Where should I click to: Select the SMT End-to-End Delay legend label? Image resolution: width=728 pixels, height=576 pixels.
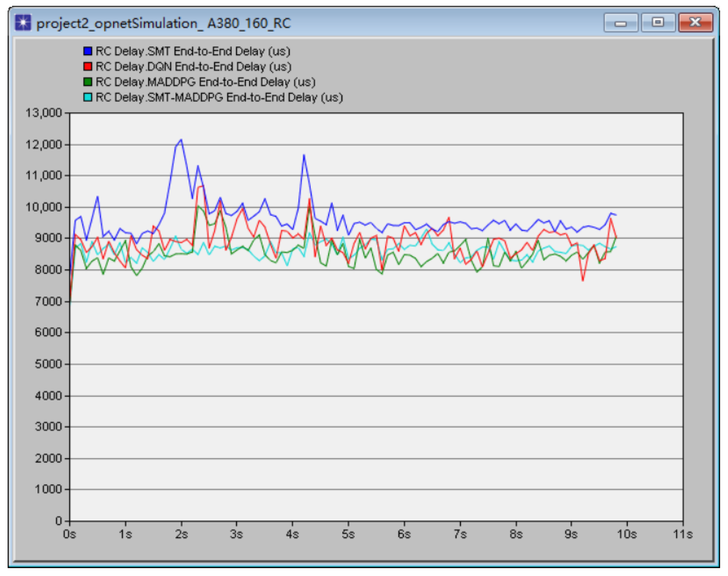pyautogui.click(x=193, y=51)
